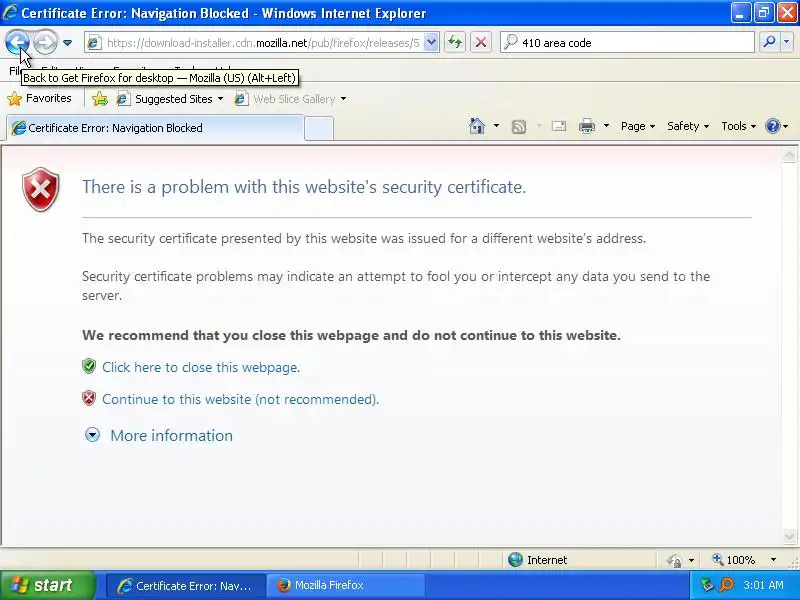
Task: Expand the Home button dropdown arrow
Action: point(496,126)
